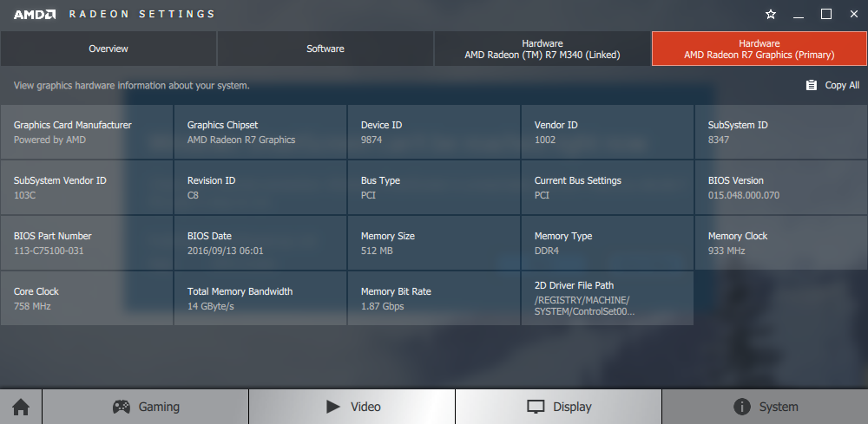868x424 pixels.
Task: Click the star favorites icon in title bar
Action: coord(771,15)
